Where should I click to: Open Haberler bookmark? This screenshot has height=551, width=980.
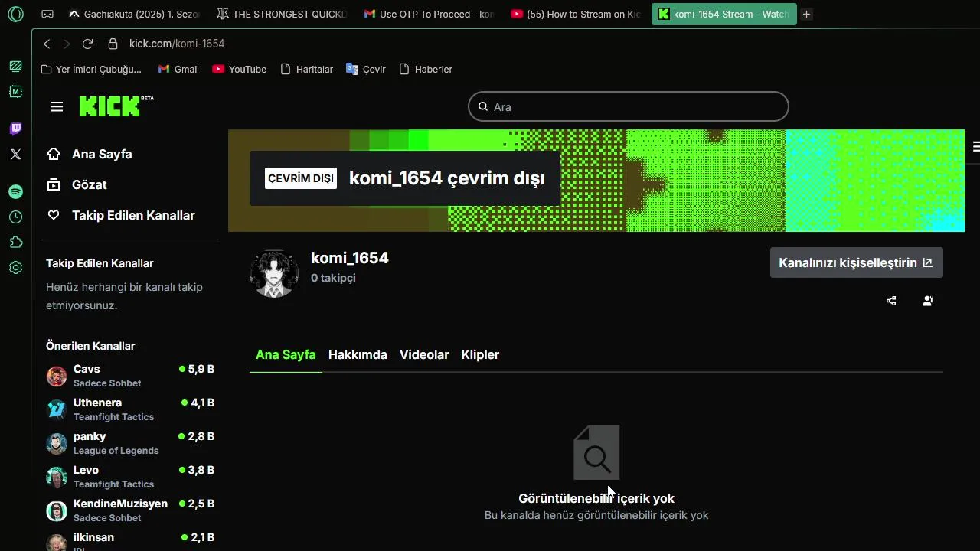coord(426,69)
